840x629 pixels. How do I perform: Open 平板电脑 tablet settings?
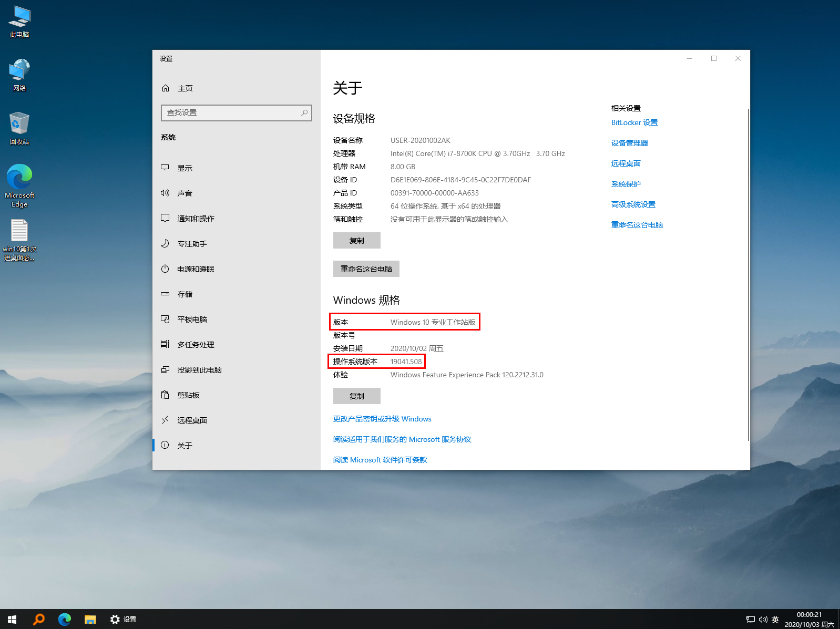pos(237,319)
